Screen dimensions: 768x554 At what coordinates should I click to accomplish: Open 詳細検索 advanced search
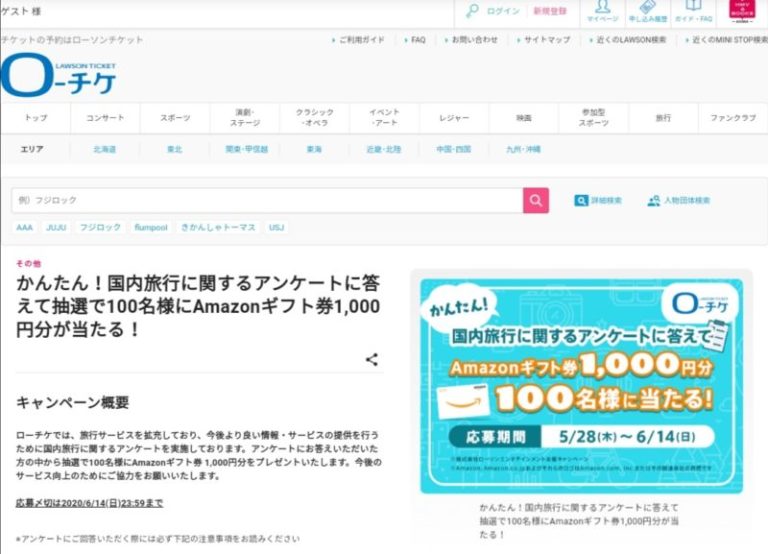click(x=598, y=200)
